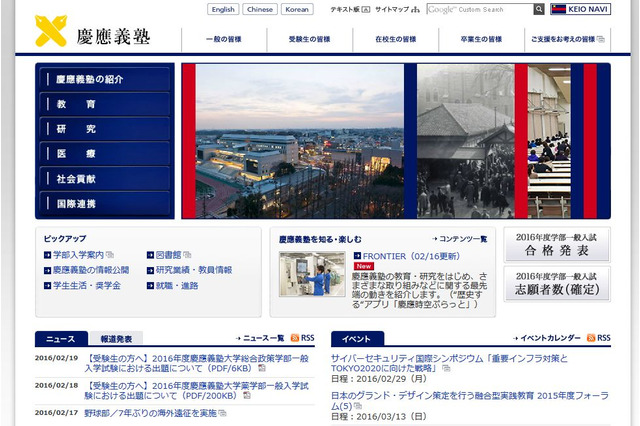Open the 総合政策学部 exam news link
640x426 pixels.
pyautogui.click(x=196, y=363)
